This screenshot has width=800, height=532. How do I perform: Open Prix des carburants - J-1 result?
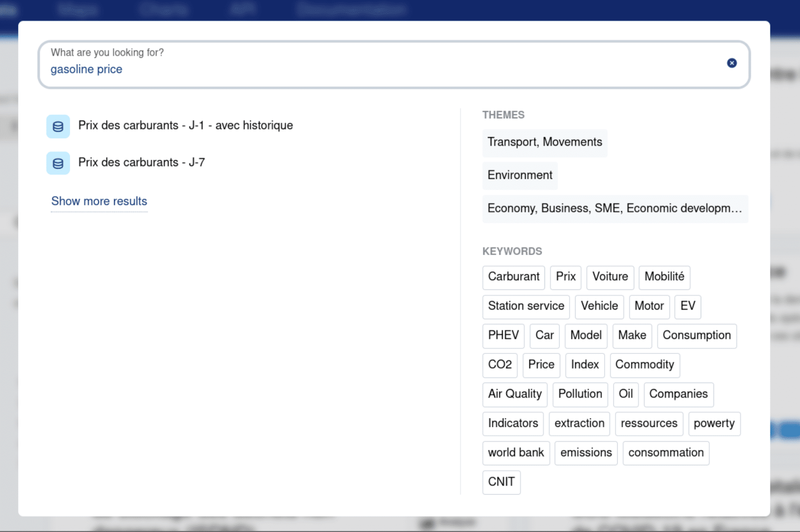click(185, 125)
